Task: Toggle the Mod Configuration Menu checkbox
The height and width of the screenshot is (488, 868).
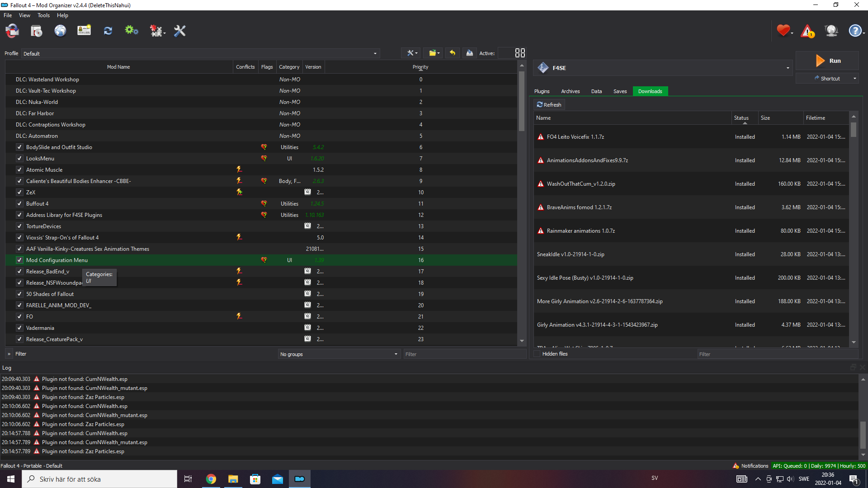Action: pos(19,260)
